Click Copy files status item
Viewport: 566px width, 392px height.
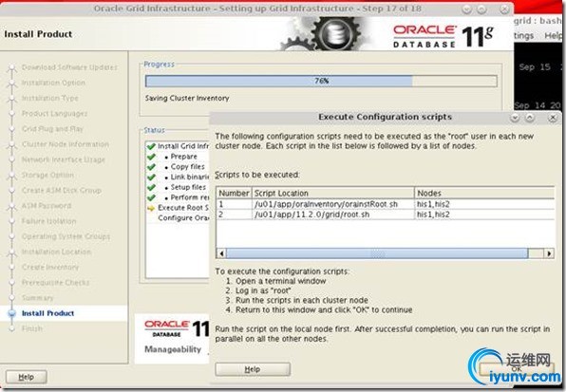point(188,167)
